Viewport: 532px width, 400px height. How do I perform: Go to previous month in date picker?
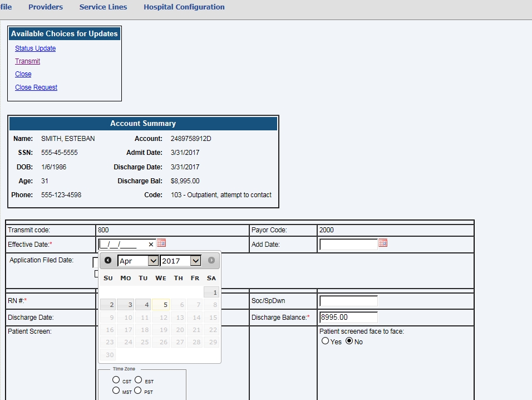[108, 260]
